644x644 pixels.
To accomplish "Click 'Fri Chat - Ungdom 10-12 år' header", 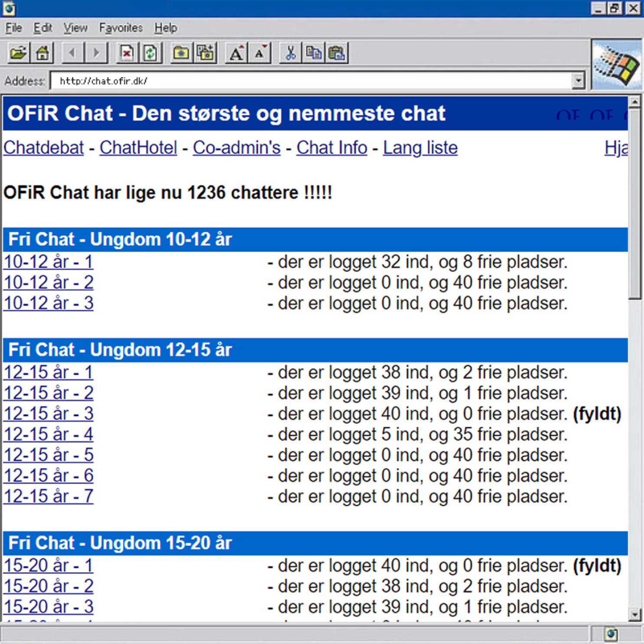I will click(x=315, y=240).
